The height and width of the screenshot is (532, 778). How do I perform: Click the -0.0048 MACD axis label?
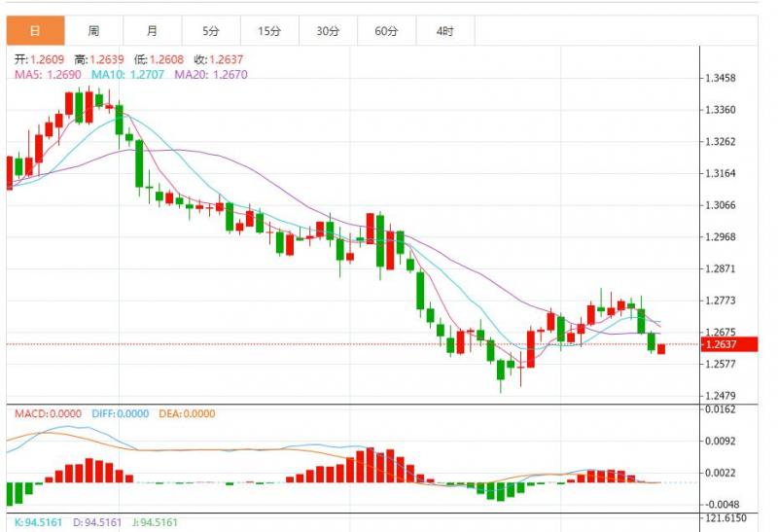721,504
